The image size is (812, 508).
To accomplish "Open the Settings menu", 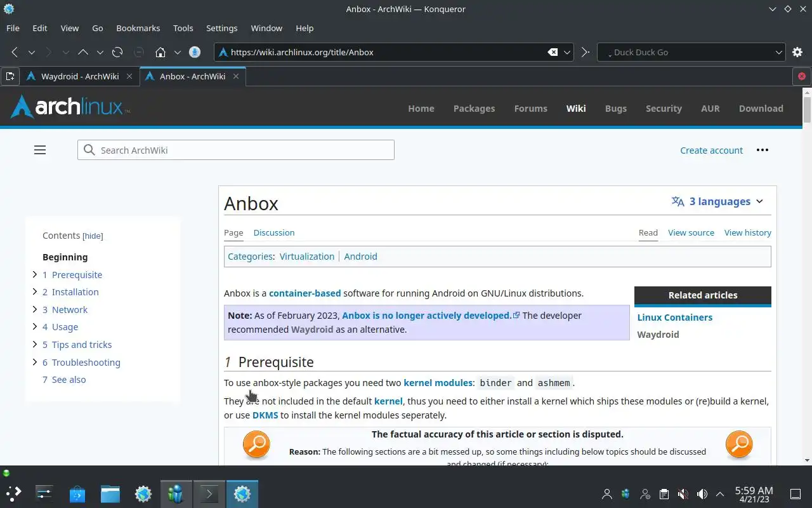I will point(221,28).
